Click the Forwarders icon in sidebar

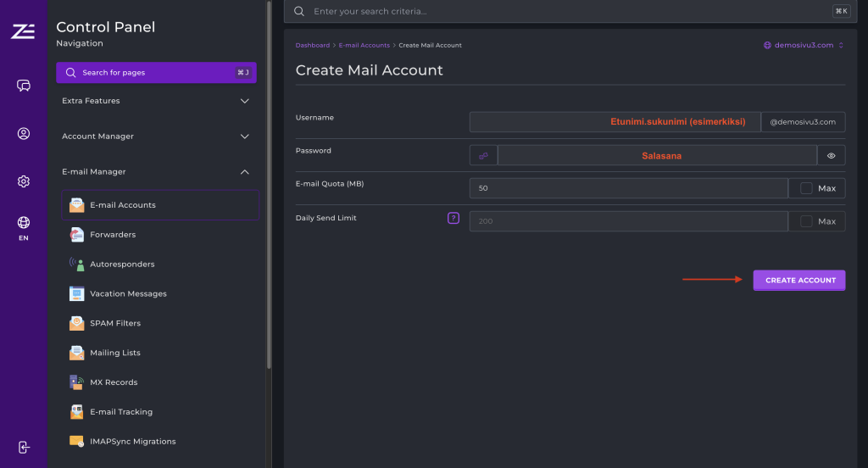point(77,235)
